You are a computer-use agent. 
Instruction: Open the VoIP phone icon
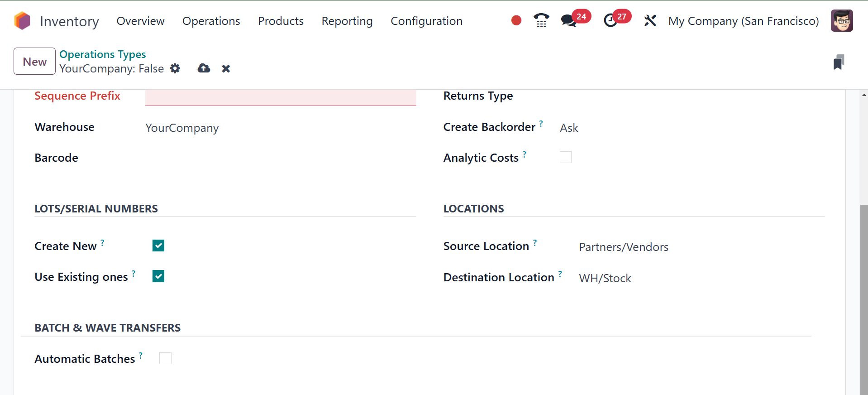tap(541, 20)
